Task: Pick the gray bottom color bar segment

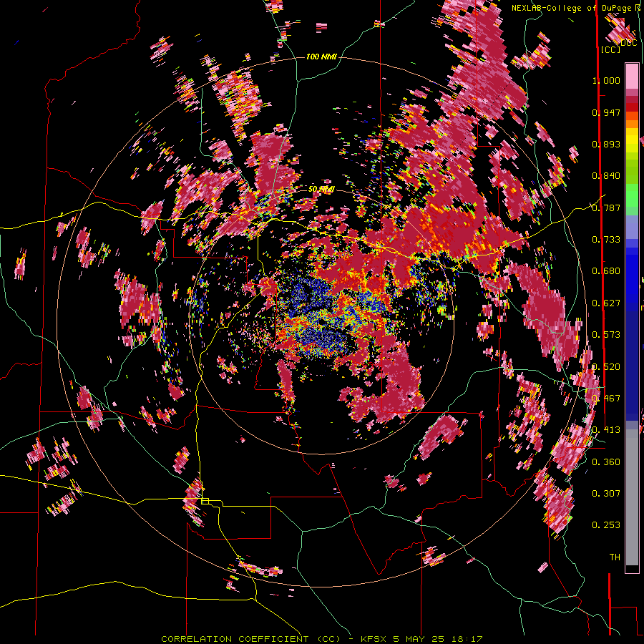Action: [632, 497]
